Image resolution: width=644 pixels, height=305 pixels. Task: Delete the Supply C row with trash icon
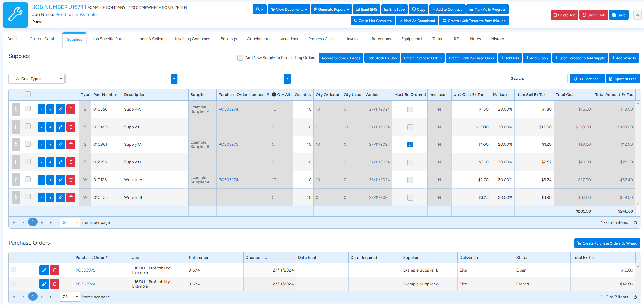71,144
